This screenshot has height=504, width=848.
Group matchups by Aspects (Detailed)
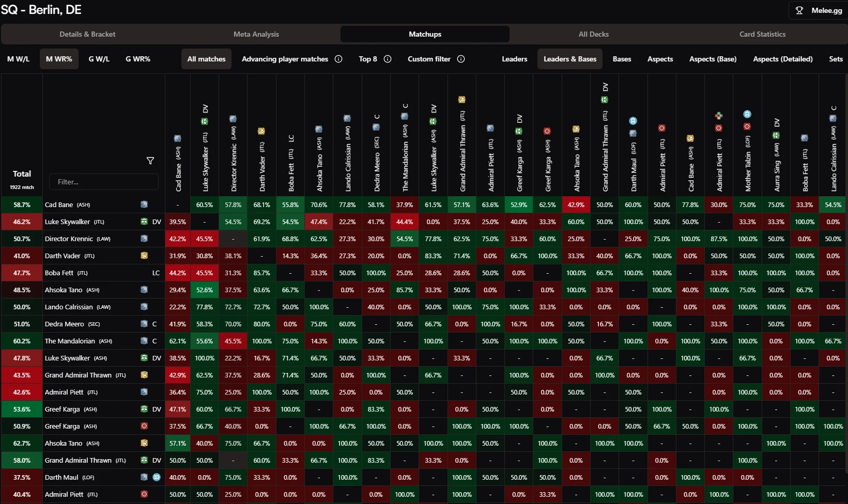[x=782, y=59]
